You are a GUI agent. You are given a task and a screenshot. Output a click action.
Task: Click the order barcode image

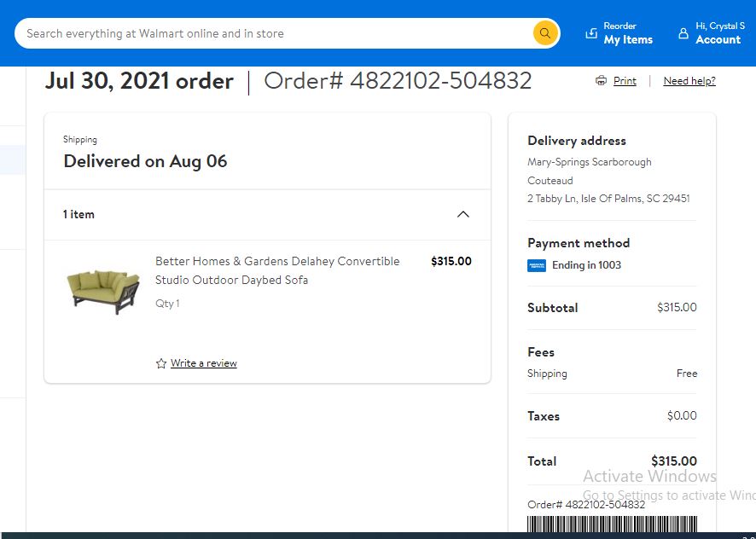pyautogui.click(x=612, y=524)
